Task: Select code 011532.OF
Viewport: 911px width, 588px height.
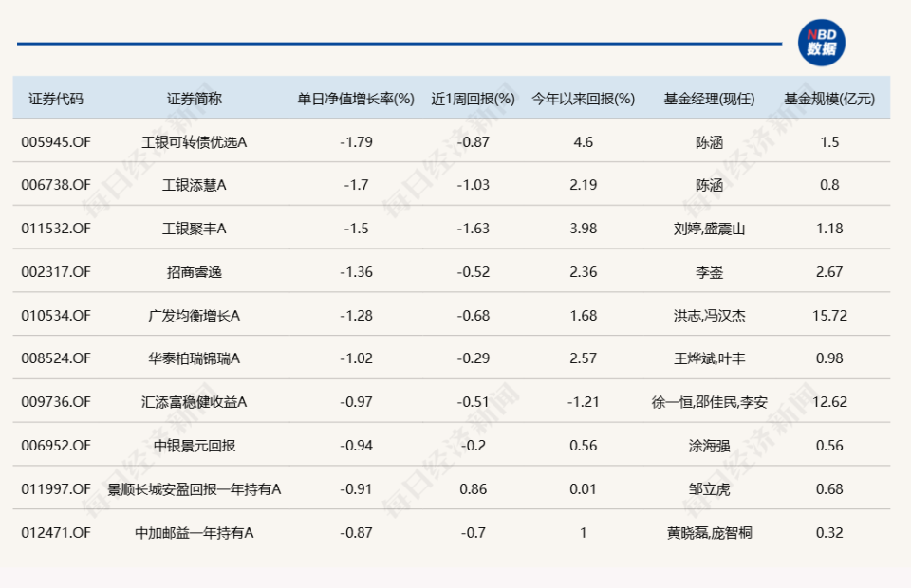Action: tap(56, 229)
